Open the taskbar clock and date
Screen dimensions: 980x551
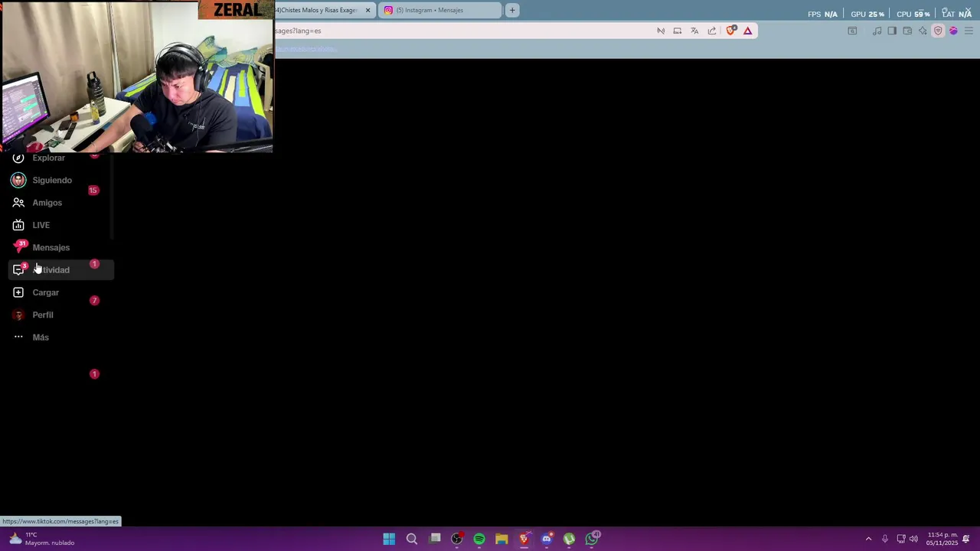tap(942, 539)
